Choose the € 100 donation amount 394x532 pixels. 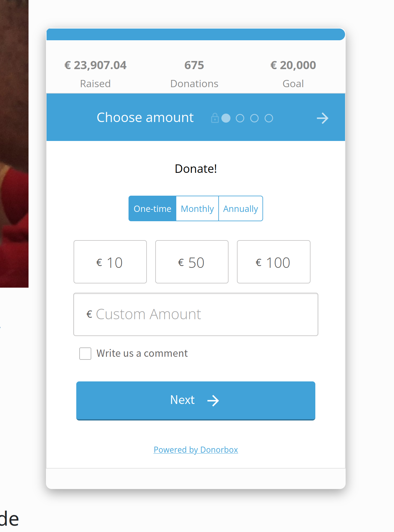tap(274, 262)
